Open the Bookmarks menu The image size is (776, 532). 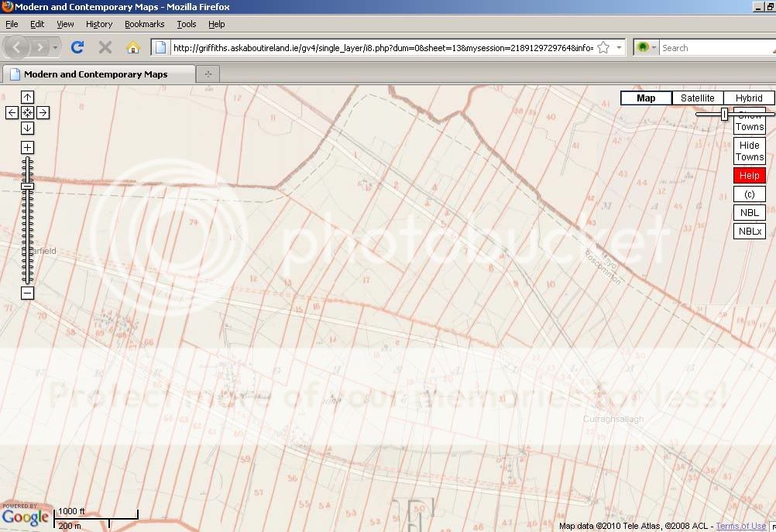pos(144,24)
